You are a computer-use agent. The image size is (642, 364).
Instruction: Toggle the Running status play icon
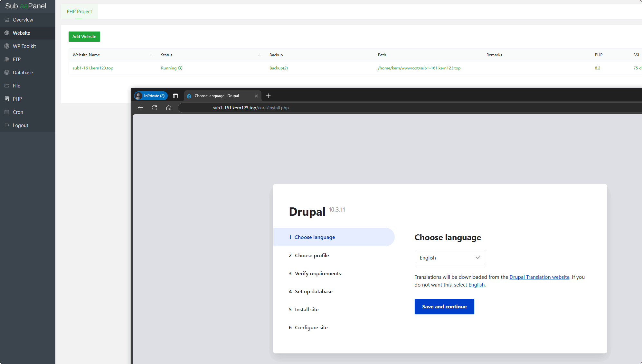click(x=180, y=68)
